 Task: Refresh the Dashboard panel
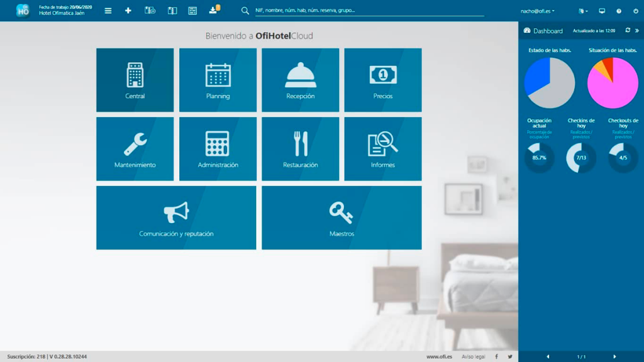click(628, 30)
